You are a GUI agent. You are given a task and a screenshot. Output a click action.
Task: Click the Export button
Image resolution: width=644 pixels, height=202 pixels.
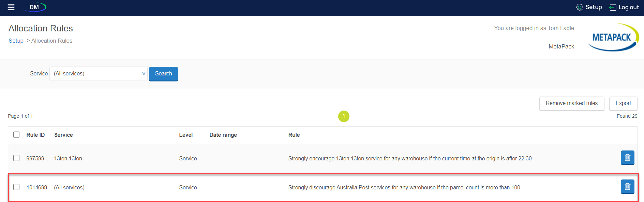(623, 103)
